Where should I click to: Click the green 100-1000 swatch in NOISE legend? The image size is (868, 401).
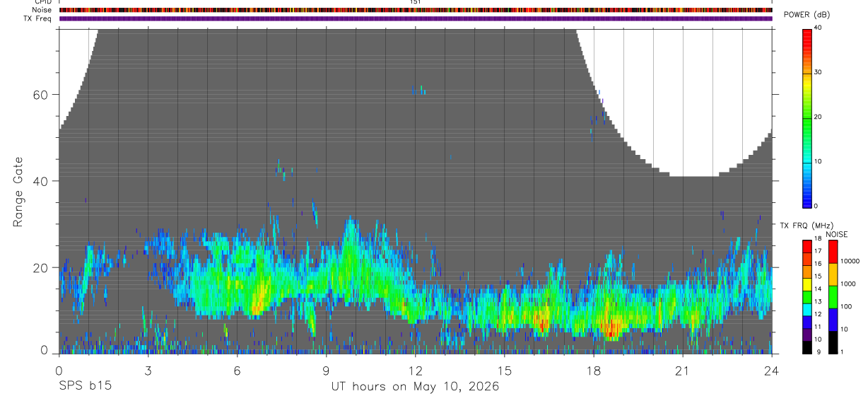pos(833,297)
